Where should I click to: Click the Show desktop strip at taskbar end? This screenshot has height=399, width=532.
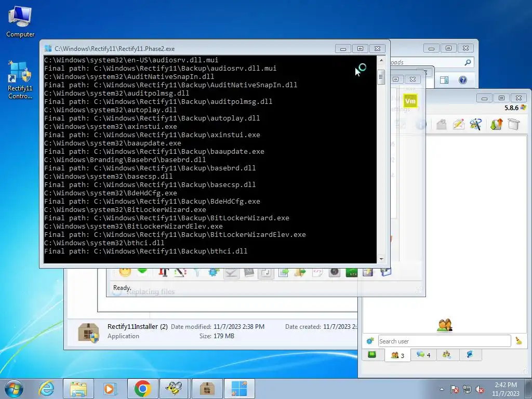(529, 389)
